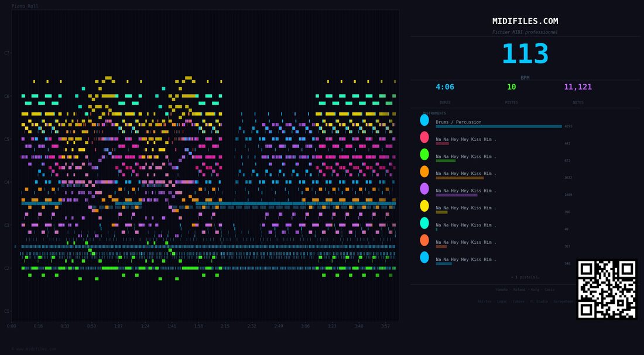The height and width of the screenshot is (355, 644).
Task: Click the 3:23 time marker
Action: pyautogui.click(x=332, y=326)
